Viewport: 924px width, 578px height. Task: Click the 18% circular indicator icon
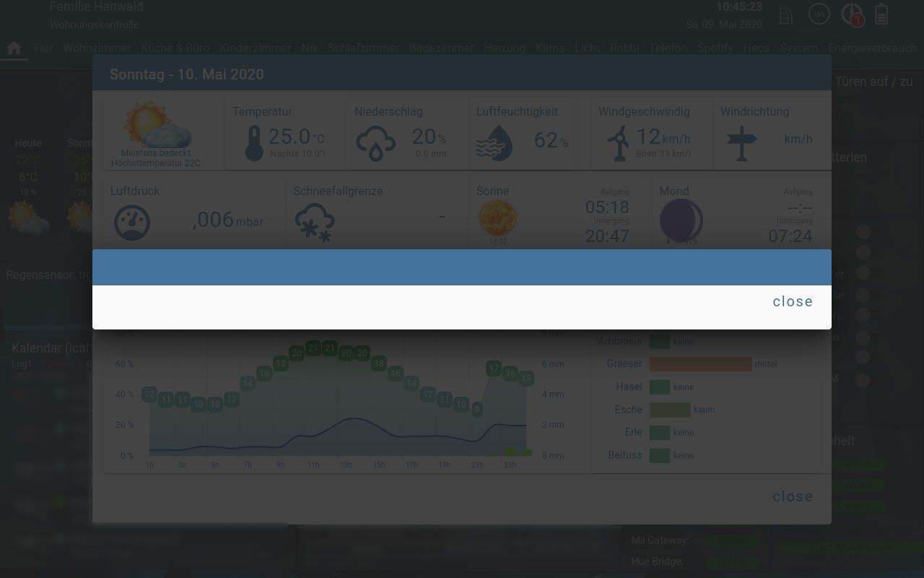819,14
